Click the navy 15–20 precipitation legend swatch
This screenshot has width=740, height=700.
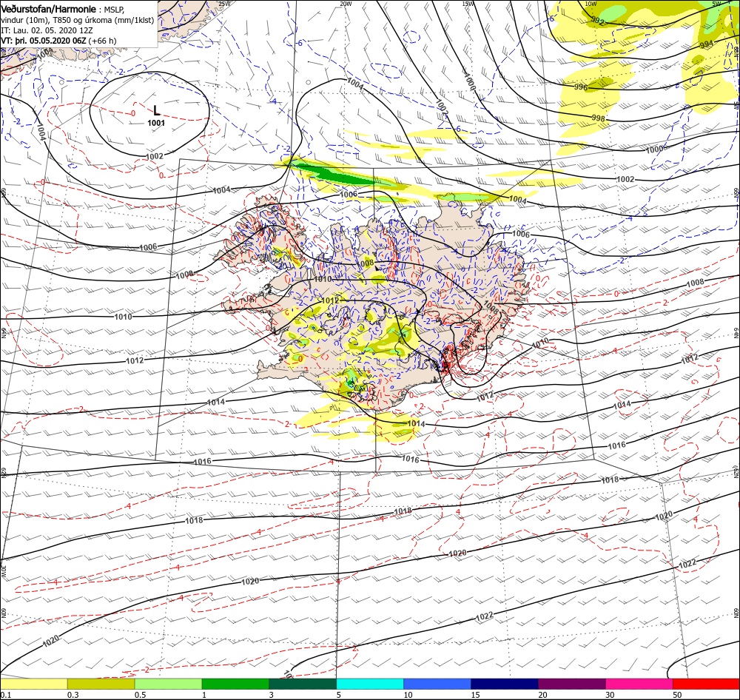(x=505, y=684)
